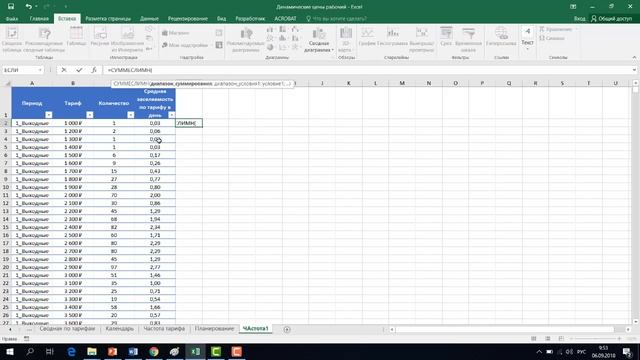Insert a Выигрыш/проигрыш sparkline

coord(422,40)
